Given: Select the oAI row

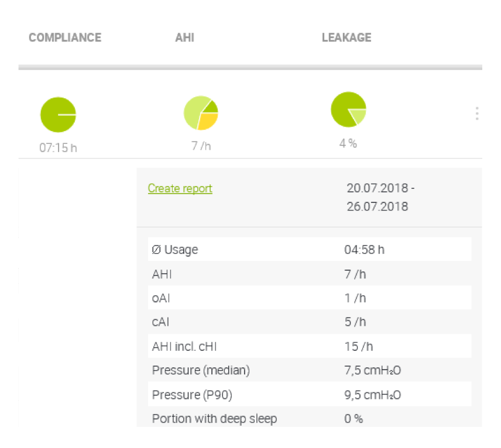Looking at the screenshot, I should [x=309, y=298].
